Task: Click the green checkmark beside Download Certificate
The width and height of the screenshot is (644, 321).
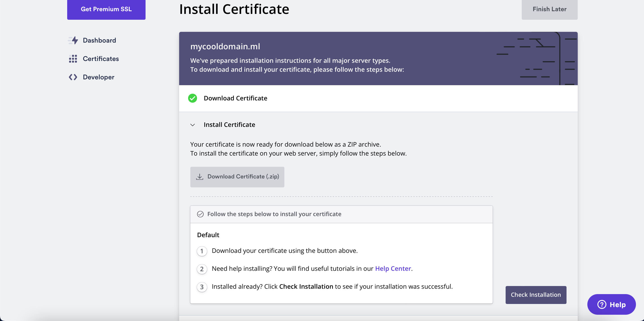Action: click(193, 98)
